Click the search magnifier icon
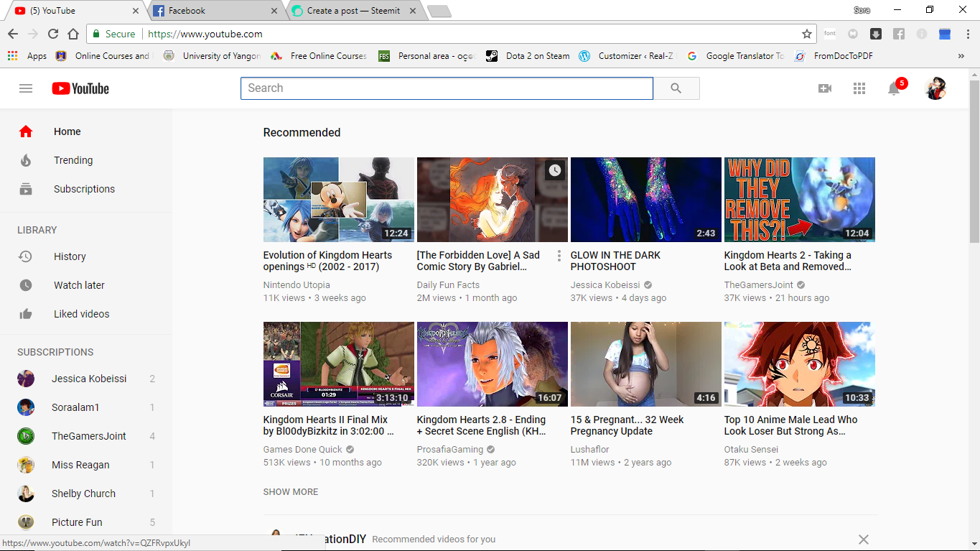This screenshot has width=980, height=551. pyautogui.click(x=676, y=88)
